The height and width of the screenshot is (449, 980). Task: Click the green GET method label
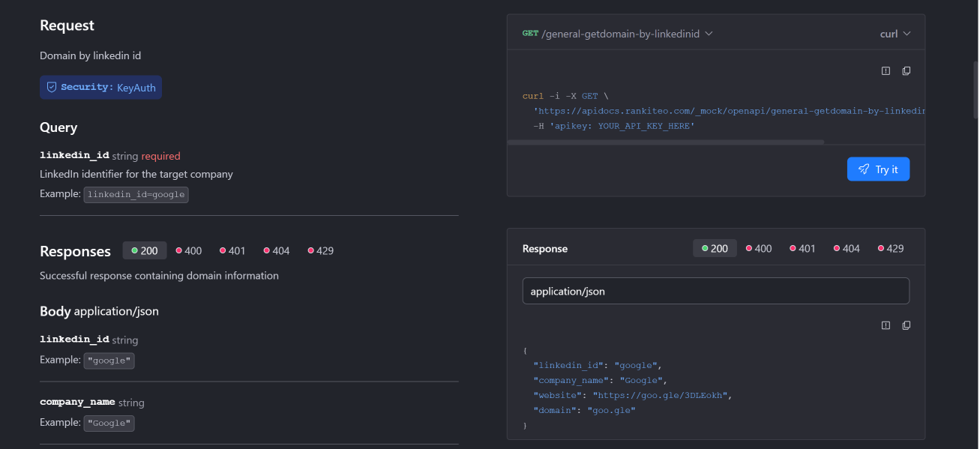530,34
